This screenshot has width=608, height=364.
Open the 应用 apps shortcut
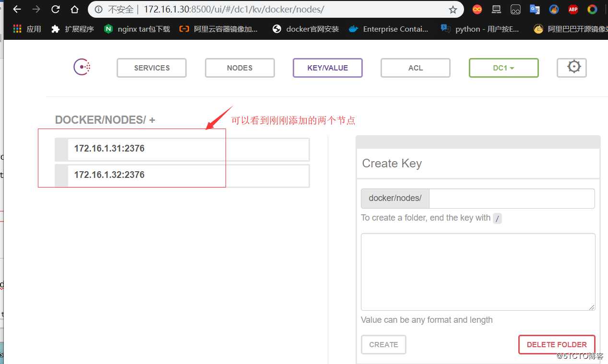click(27, 29)
